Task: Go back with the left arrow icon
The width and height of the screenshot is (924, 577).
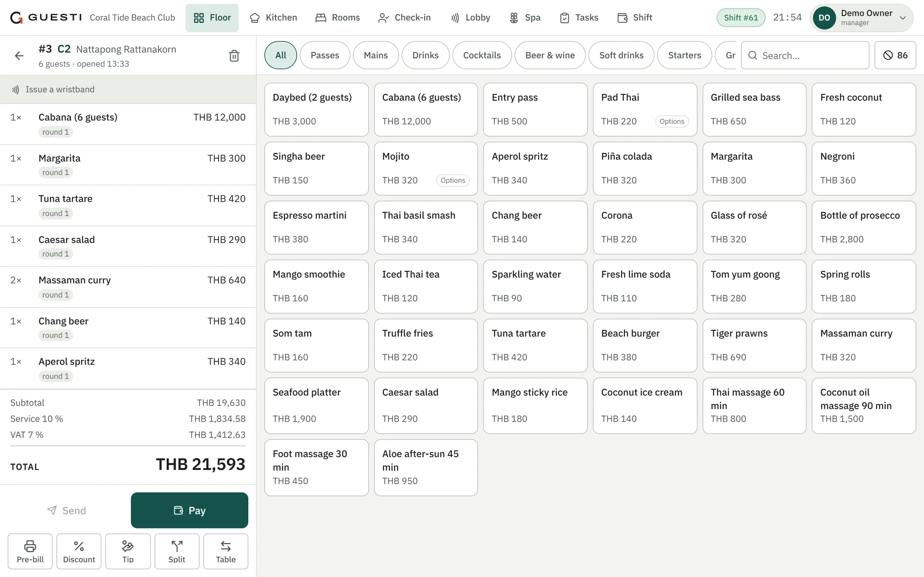Action: click(19, 56)
